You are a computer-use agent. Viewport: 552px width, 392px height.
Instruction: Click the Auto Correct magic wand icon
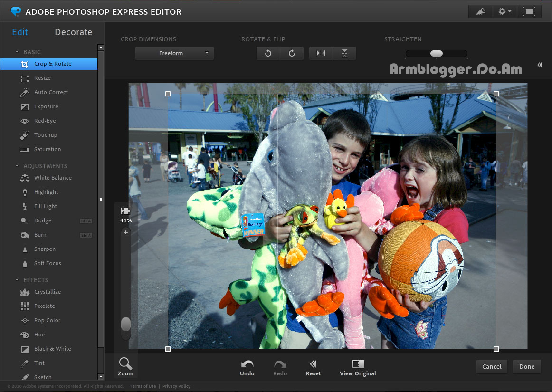24,92
